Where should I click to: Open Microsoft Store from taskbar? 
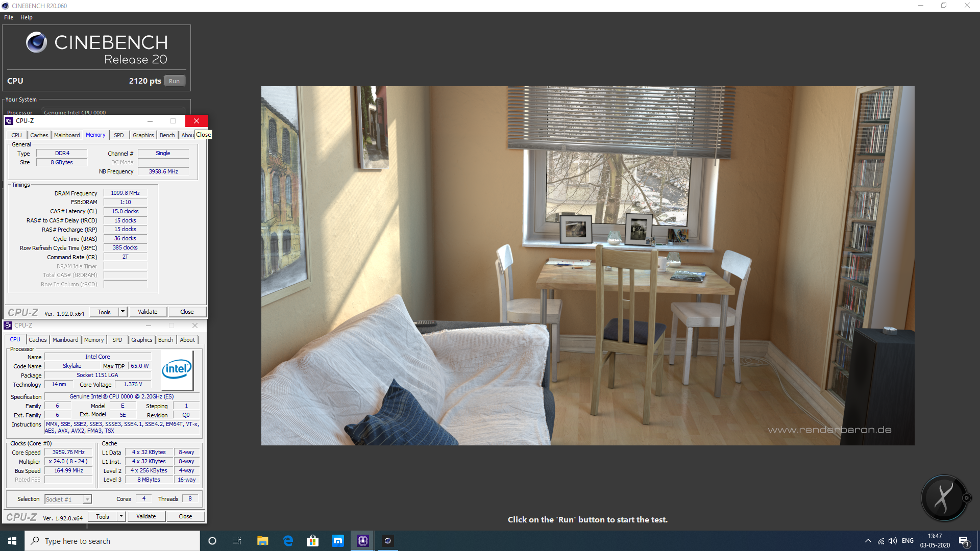312,541
